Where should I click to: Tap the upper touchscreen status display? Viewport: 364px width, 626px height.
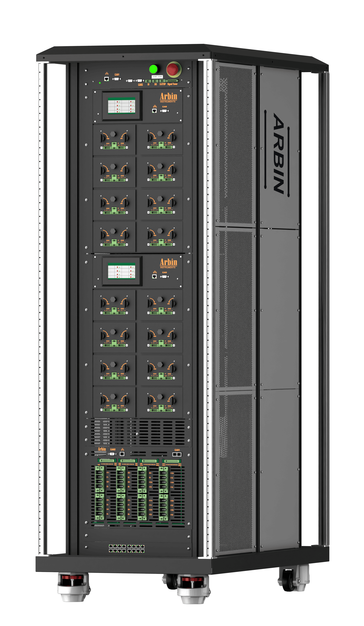click(x=121, y=106)
